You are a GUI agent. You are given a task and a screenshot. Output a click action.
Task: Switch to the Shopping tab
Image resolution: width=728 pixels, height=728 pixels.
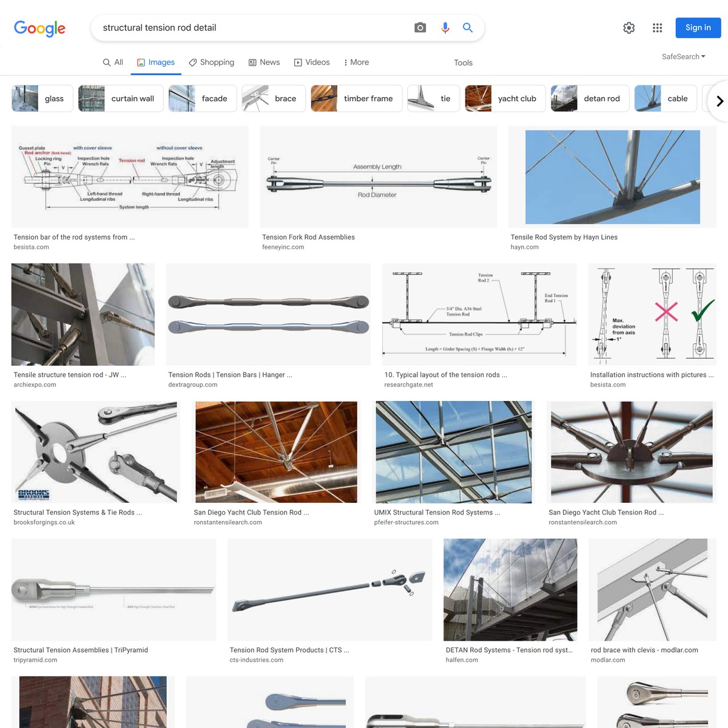tap(211, 62)
